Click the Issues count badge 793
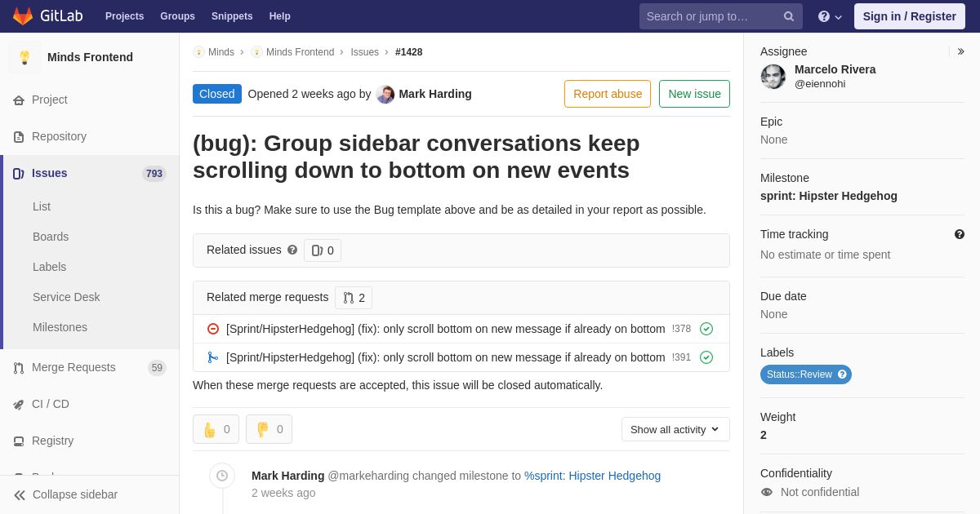980x514 pixels. coord(154,174)
